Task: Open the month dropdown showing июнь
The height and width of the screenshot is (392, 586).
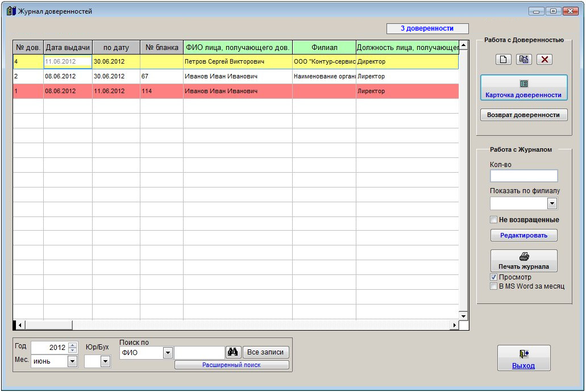Action: click(73, 361)
